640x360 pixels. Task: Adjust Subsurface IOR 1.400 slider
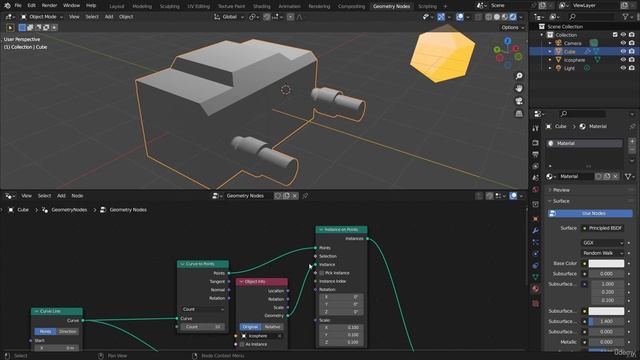point(606,322)
